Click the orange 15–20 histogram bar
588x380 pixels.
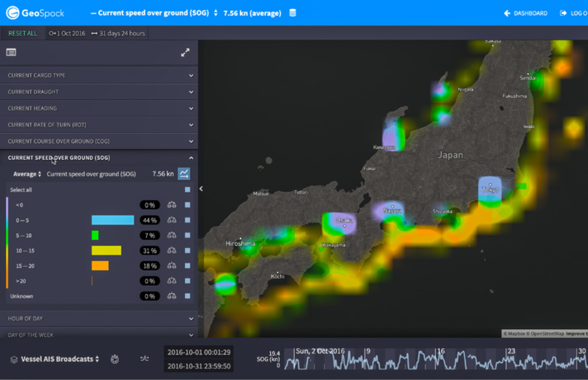(100, 265)
